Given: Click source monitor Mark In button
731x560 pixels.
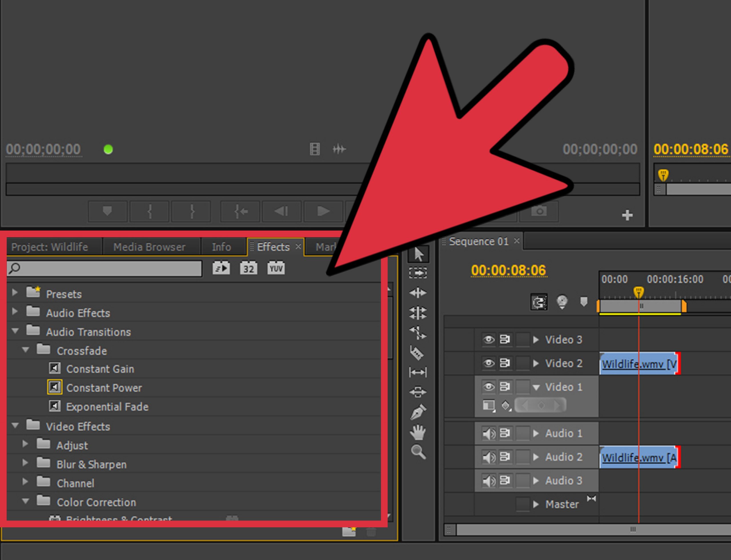Looking at the screenshot, I should [149, 211].
